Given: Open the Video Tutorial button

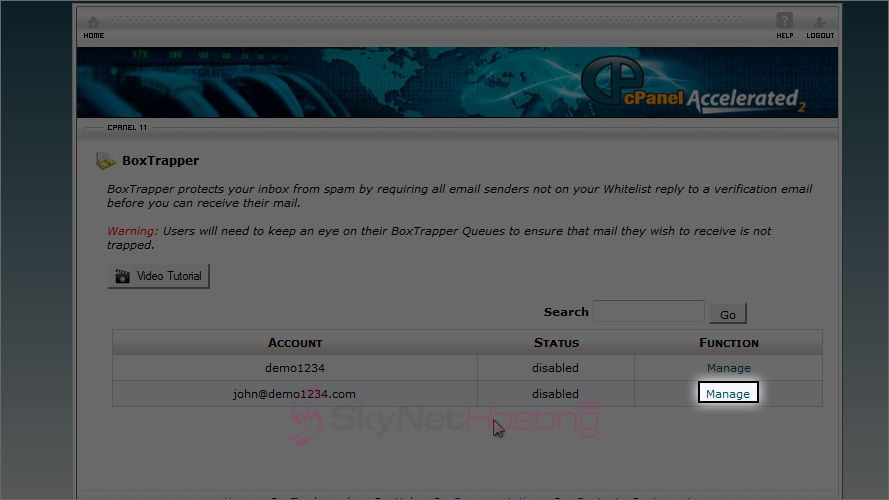Looking at the screenshot, I should [x=158, y=276].
